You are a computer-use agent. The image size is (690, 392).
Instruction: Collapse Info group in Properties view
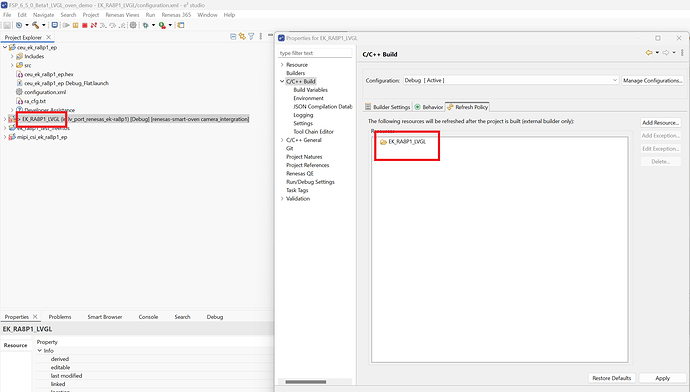tap(40, 351)
